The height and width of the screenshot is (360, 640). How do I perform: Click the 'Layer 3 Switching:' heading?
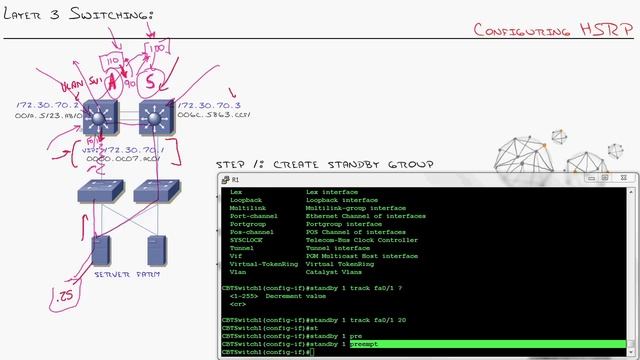point(79,14)
